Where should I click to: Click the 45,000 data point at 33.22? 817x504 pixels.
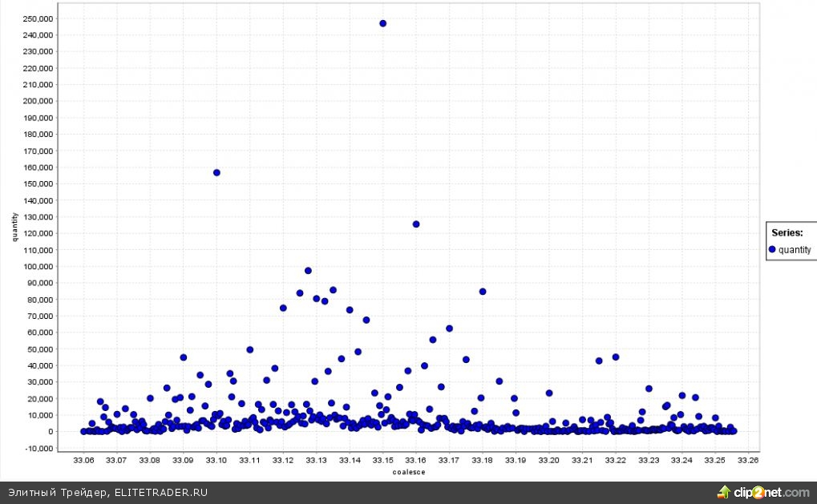click(x=616, y=357)
